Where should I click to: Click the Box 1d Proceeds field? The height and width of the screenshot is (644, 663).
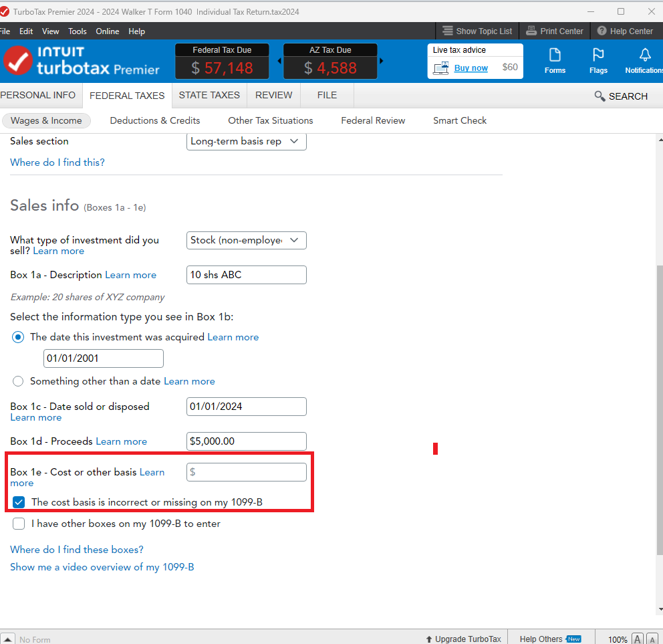(246, 441)
